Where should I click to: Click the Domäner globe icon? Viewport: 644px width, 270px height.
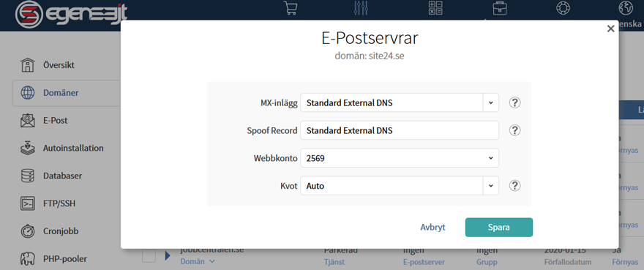(28, 93)
